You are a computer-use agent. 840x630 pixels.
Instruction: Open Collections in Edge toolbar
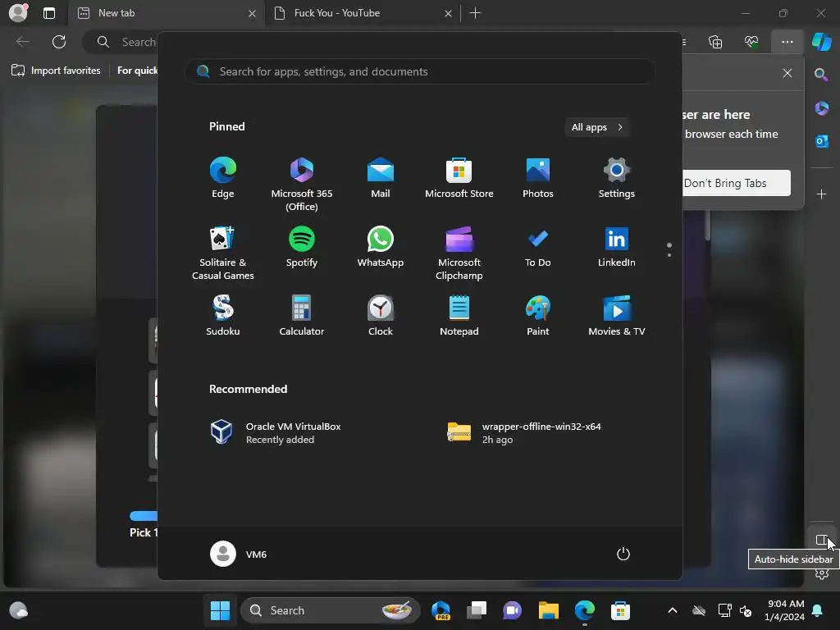click(x=715, y=42)
